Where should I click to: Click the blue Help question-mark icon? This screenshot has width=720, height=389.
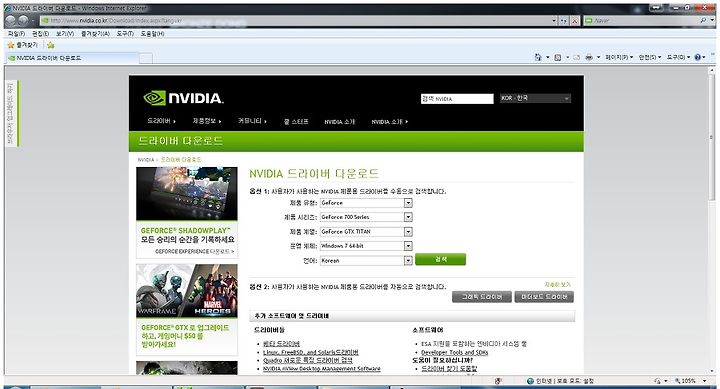(x=698, y=57)
